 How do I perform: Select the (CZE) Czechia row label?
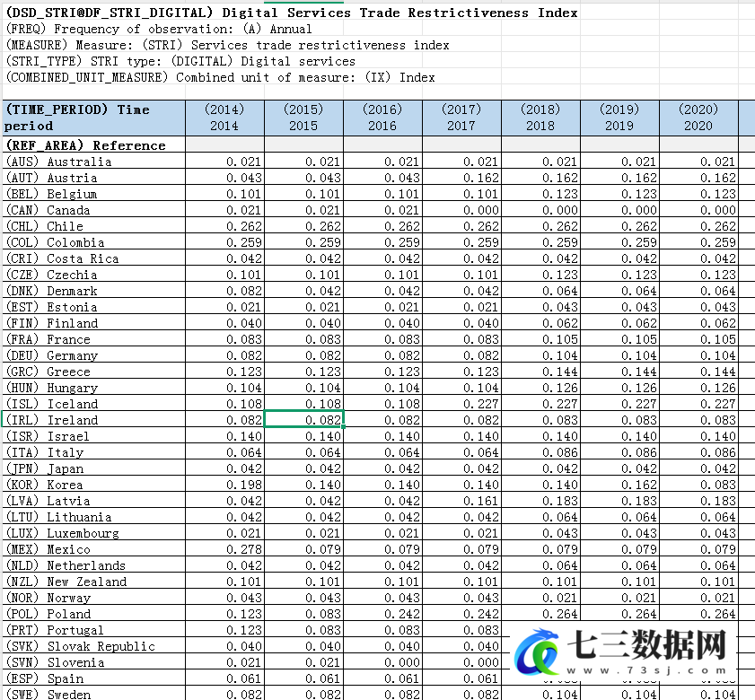pyautogui.click(x=94, y=274)
